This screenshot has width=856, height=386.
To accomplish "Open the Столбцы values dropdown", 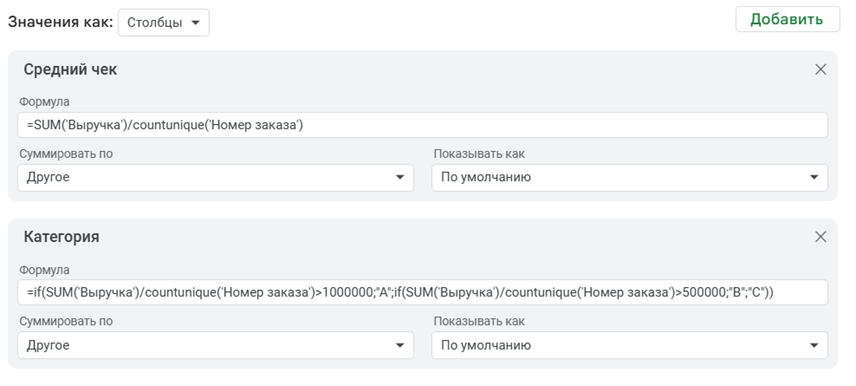I will point(164,22).
